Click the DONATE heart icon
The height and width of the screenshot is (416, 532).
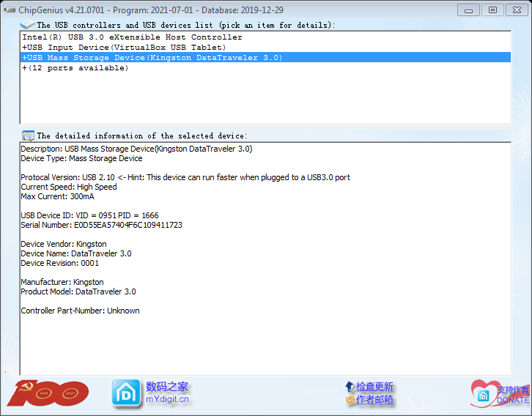pos(484,393)
